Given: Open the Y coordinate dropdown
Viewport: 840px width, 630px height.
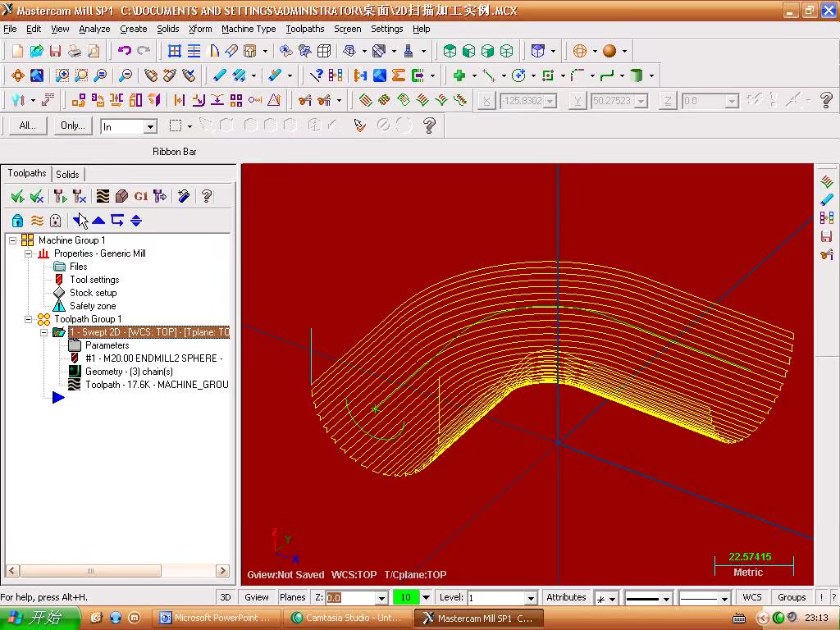Looking at the screenshot, I should (641, 101).
